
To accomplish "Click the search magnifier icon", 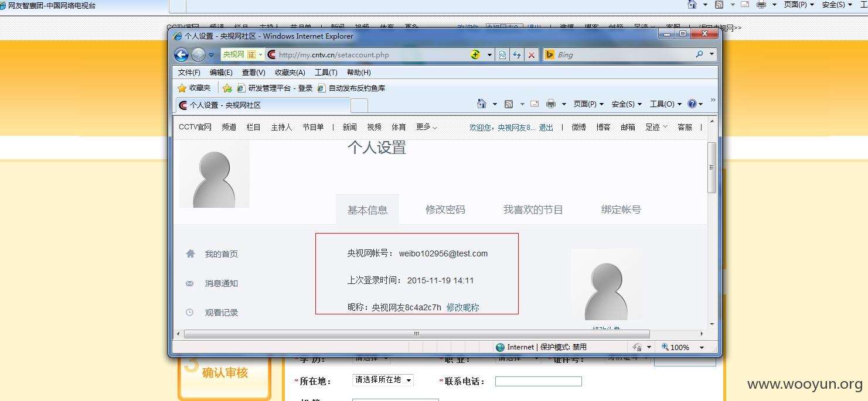I will click(699, 54).
